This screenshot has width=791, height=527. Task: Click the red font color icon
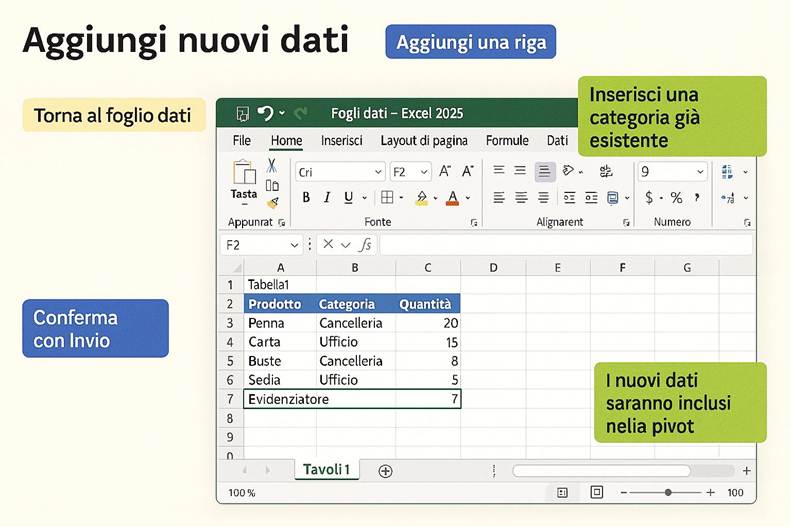pos(453,198)
